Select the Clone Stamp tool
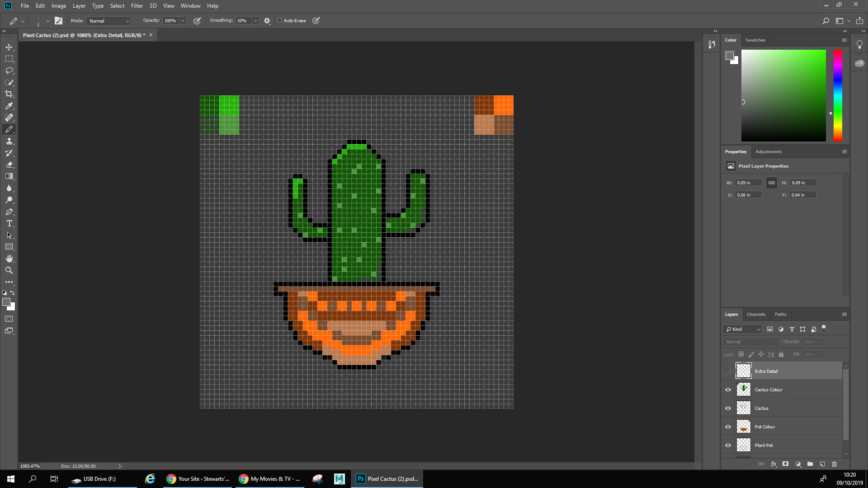The height and width of the screenshot is (488, 868). 9,141
